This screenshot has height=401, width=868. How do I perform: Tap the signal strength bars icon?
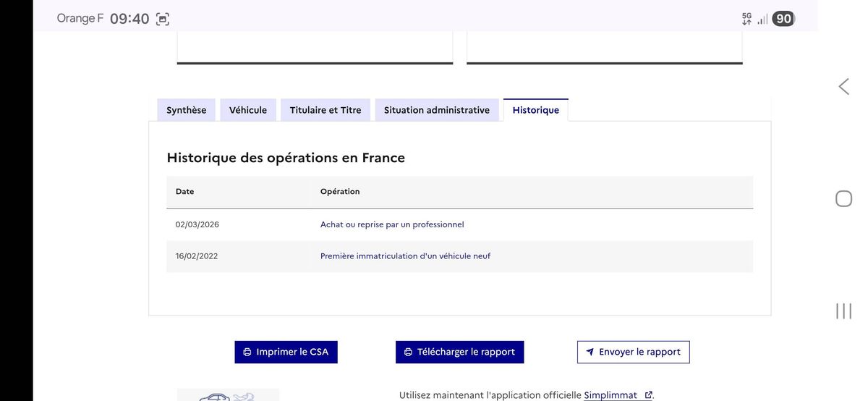[x=762, y=20]
